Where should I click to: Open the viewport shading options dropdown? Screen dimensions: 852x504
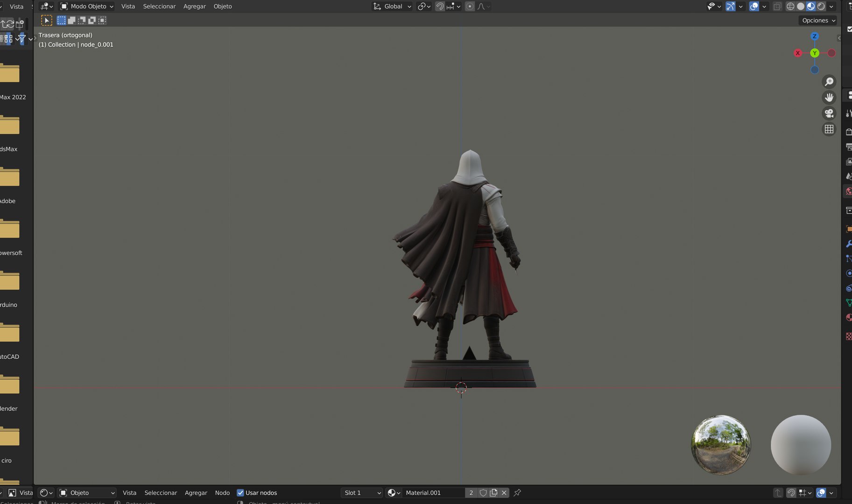coord(831,7)
